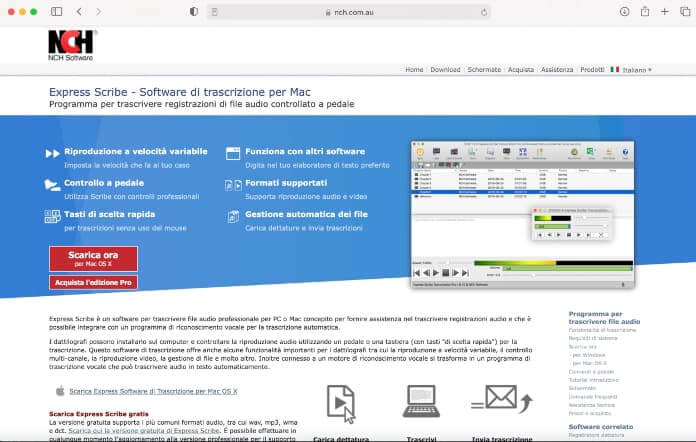Open the Acquista menu item

[521, 70]
